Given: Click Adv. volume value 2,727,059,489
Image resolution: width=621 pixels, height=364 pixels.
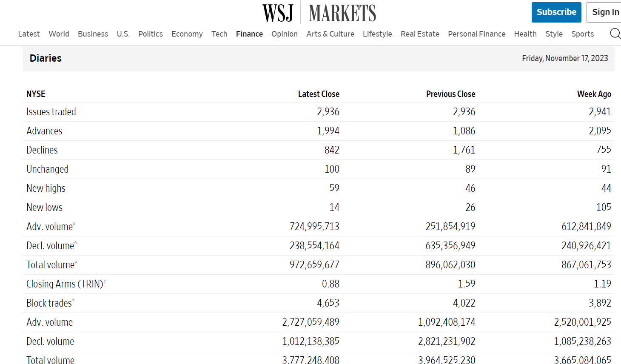Looking at the screenshot, I should click(310, 322).
